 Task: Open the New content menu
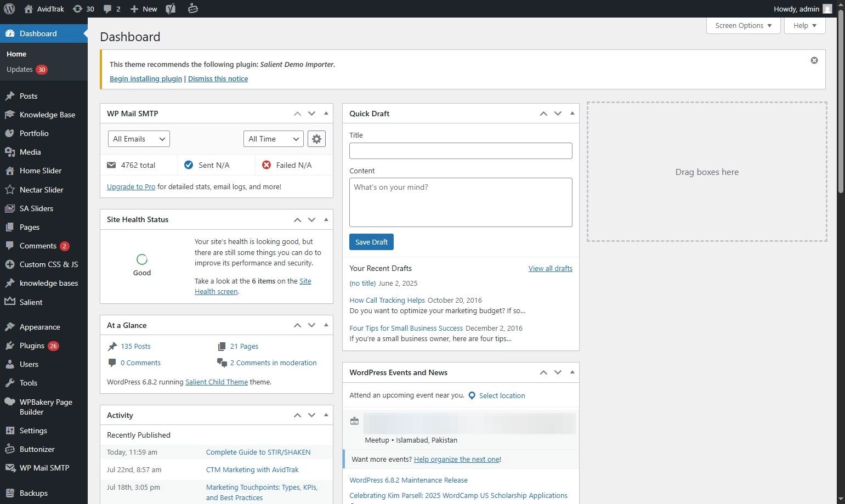[x=144, y=9]
